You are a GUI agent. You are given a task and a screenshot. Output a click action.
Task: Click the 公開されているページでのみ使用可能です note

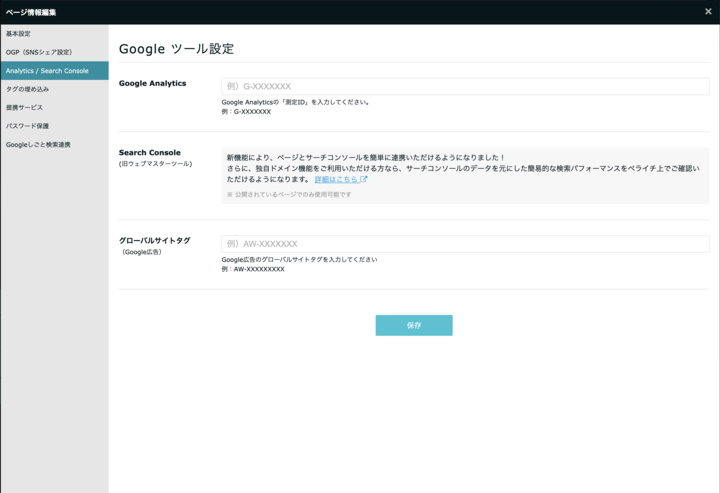click(289, 195)
